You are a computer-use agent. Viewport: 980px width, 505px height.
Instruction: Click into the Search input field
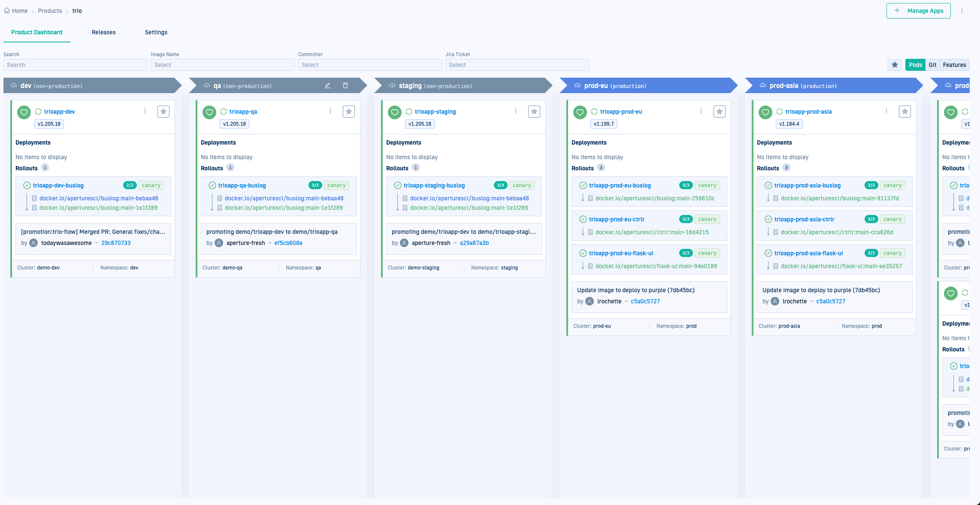click(x=75, y=65)
